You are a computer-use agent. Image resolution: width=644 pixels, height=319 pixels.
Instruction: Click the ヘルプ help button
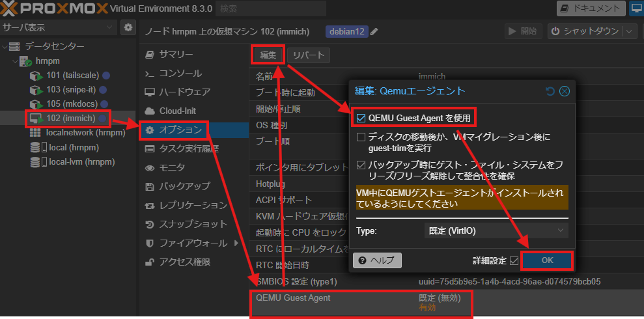(377, 260)
